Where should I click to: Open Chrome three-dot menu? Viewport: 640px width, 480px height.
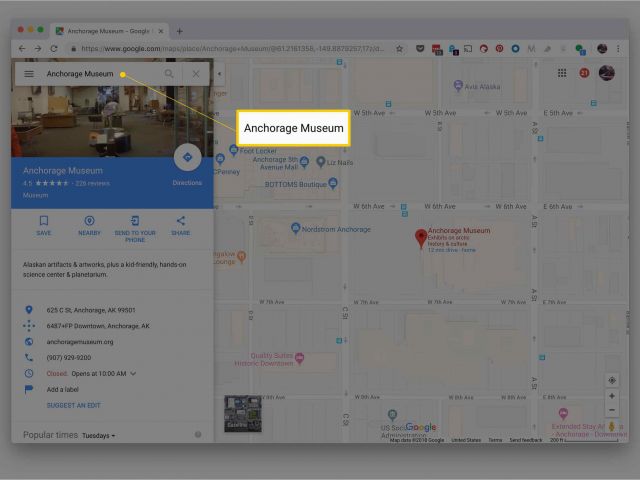coord(618,49)
